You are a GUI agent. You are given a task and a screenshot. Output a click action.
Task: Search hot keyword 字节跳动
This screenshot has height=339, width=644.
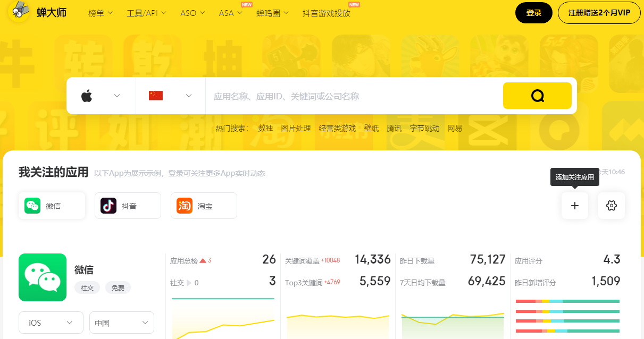(x=424, y=128)
